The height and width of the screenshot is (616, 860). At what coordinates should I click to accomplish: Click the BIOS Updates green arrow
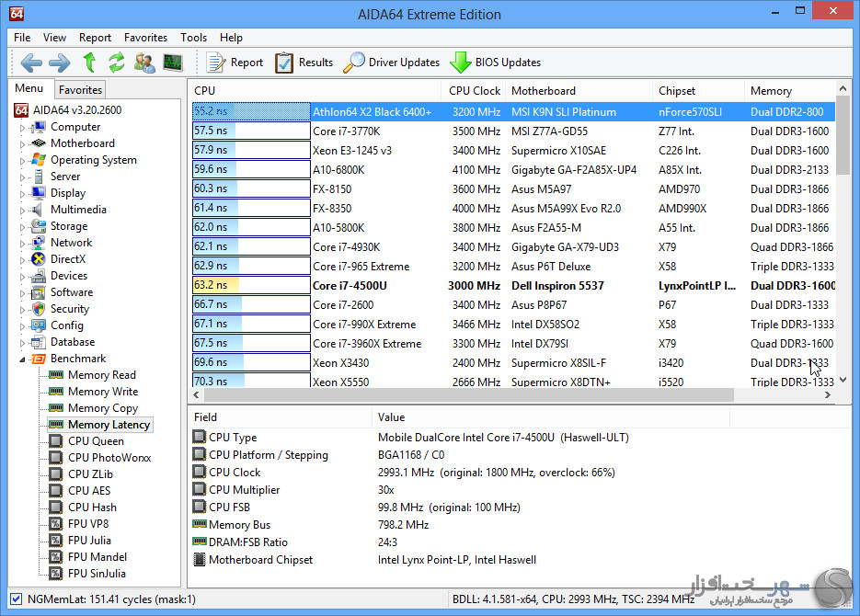(460, 63)
